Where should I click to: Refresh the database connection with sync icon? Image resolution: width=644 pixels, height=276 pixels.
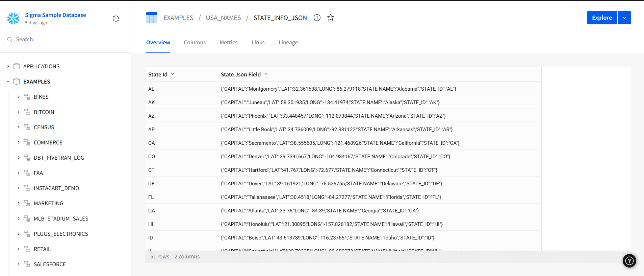[x=116, y=19]
